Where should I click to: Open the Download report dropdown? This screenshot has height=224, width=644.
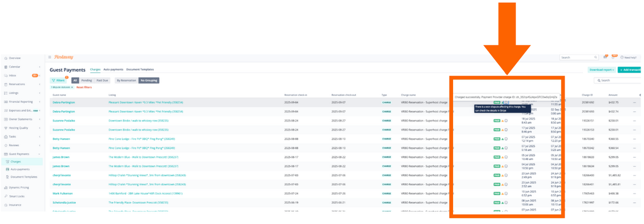[601, 70]
